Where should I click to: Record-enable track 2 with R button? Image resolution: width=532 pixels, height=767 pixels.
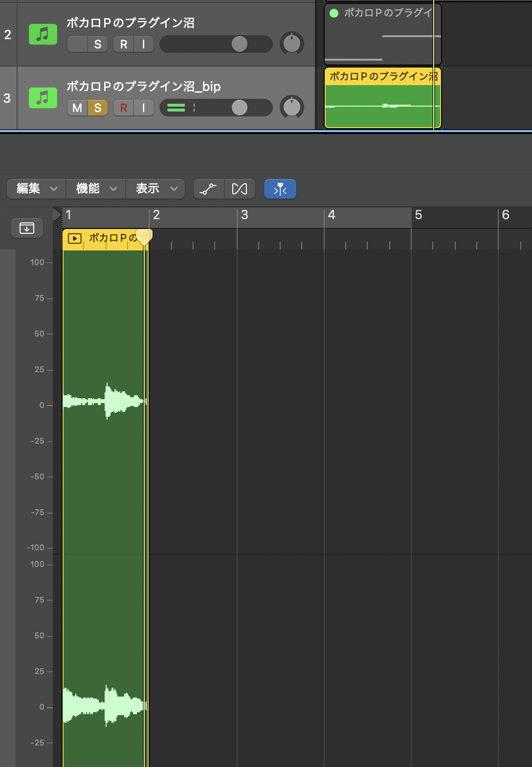(x=124, y=44)
